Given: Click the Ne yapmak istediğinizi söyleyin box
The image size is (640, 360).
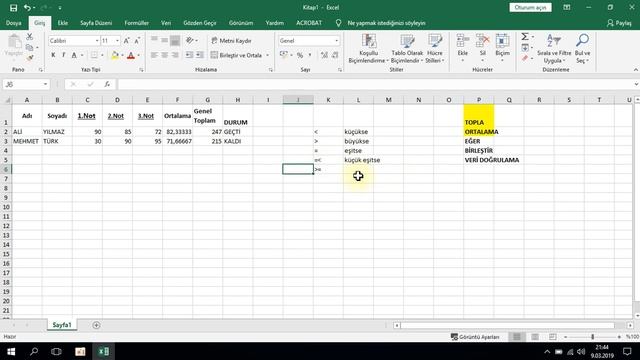Looking at the screenshot, I should point(386,23).
